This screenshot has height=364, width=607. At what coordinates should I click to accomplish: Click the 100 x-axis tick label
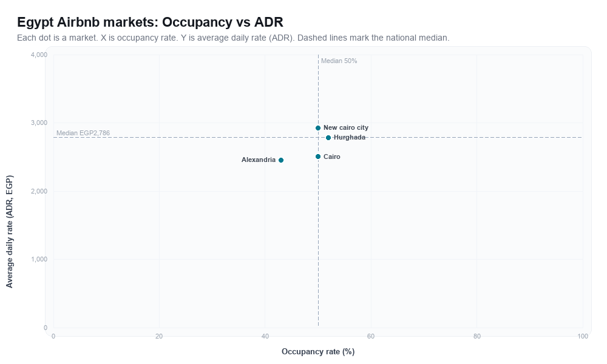(x=583, y=337)
